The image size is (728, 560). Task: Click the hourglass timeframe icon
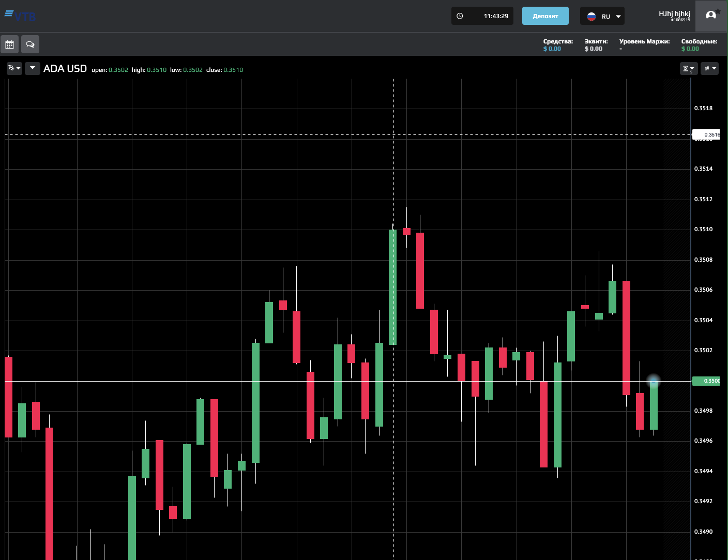coord(687,68)
